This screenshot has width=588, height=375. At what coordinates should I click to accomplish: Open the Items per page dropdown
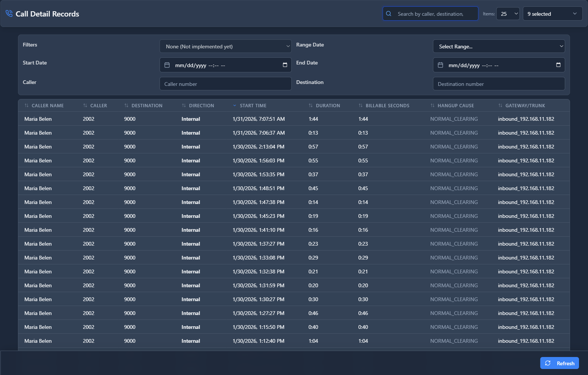click(x=508, y=14)
